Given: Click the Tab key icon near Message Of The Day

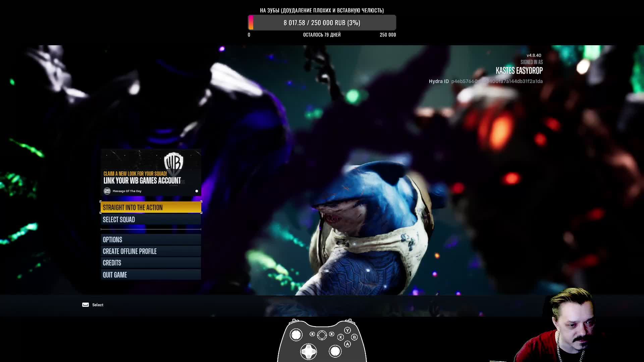Looking at the screenshot, I should (x=107, y=191).
